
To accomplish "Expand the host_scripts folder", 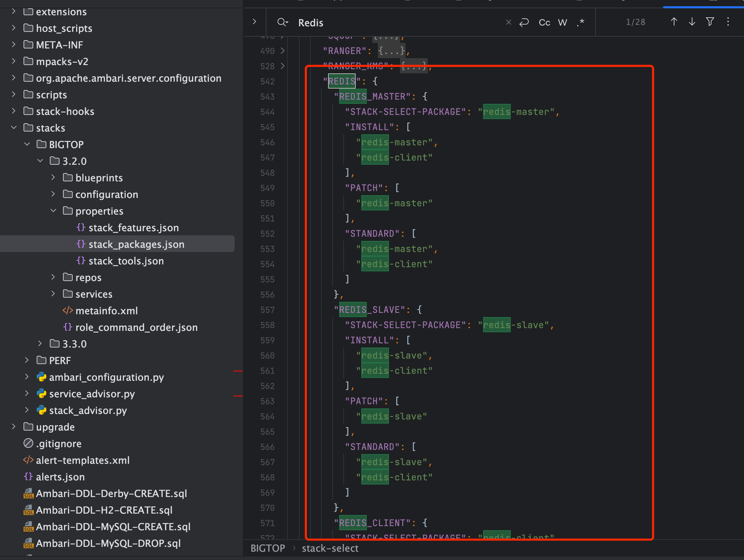I will point(13,28).
